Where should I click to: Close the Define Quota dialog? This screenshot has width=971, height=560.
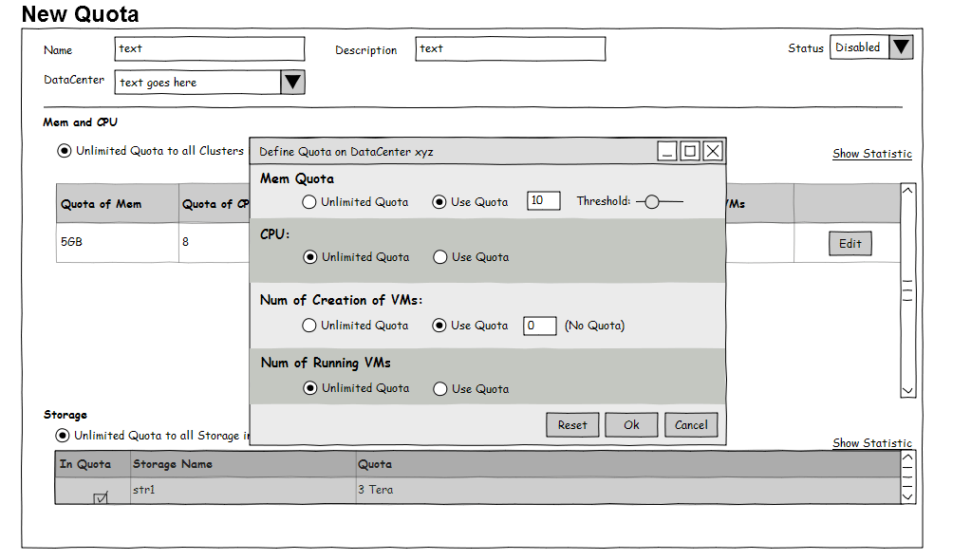pyautogui.click(x=713, y=151)
